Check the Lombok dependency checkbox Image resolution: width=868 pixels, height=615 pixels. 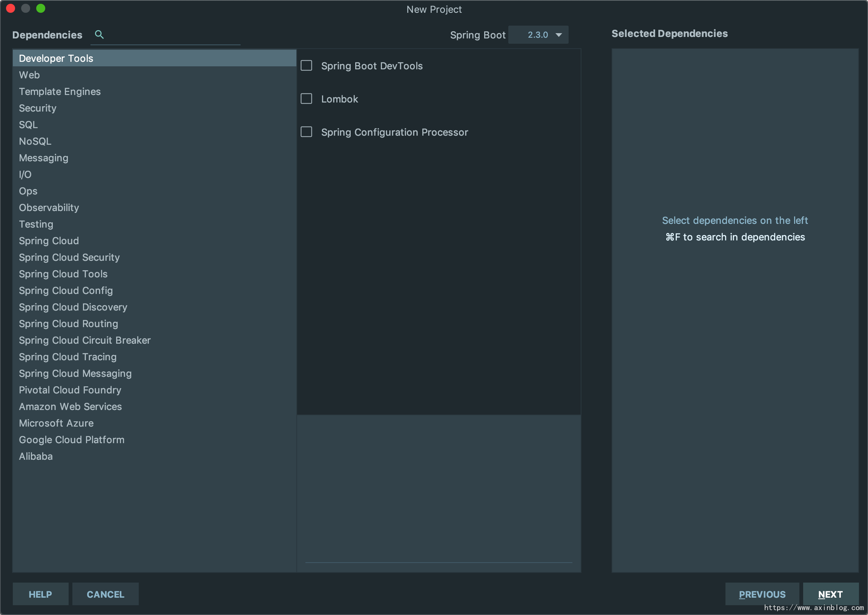pos(306,99)
